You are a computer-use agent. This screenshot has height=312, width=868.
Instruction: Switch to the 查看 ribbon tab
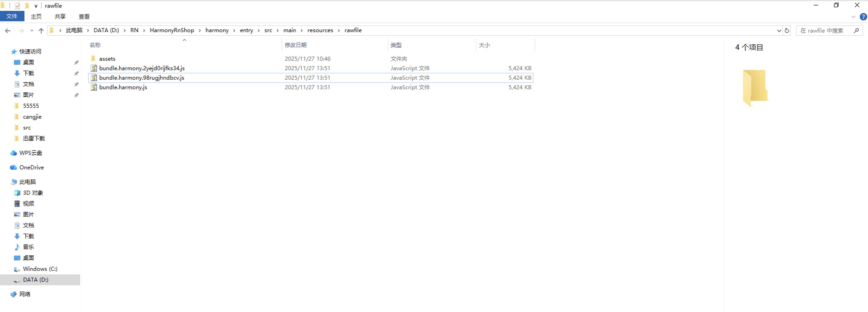[x=84, y=17]
